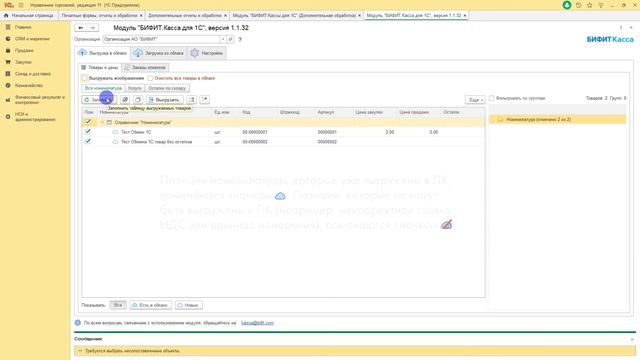640x360 pixels.
Task: Open Склад и доставка section in sidebar
Action: click(x=33, y=74)
